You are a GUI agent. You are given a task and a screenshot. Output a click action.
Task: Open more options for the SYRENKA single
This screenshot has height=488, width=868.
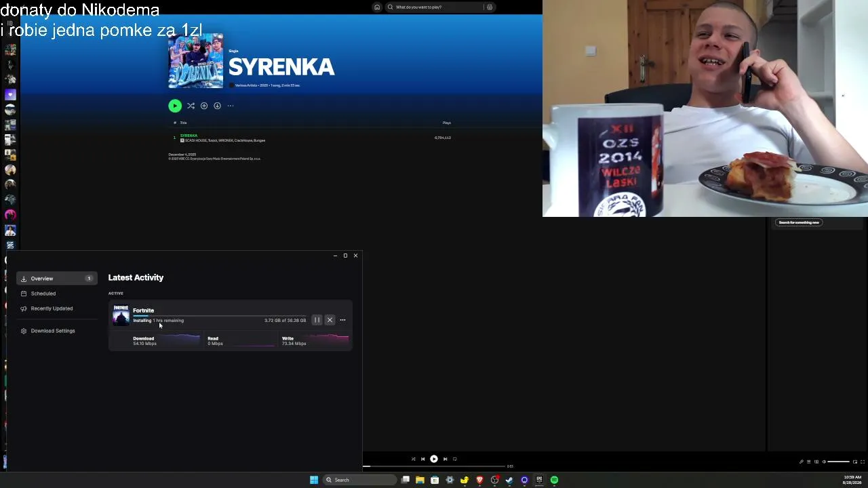click(x=231, y=106)
